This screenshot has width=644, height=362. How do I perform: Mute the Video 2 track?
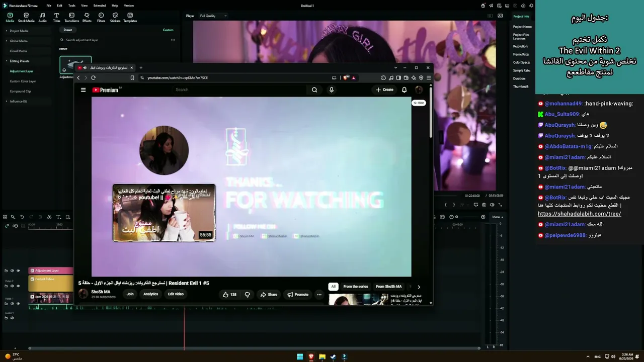[x=13, y=286]
